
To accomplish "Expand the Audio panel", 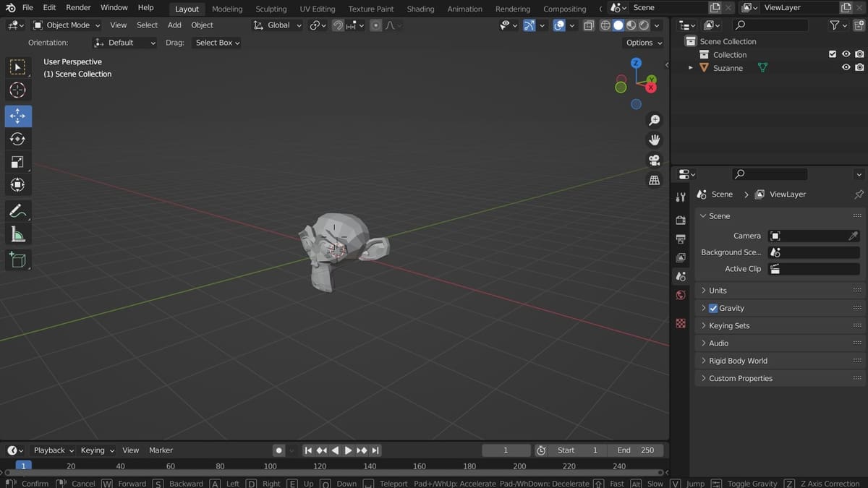I will tap(780, 343).
